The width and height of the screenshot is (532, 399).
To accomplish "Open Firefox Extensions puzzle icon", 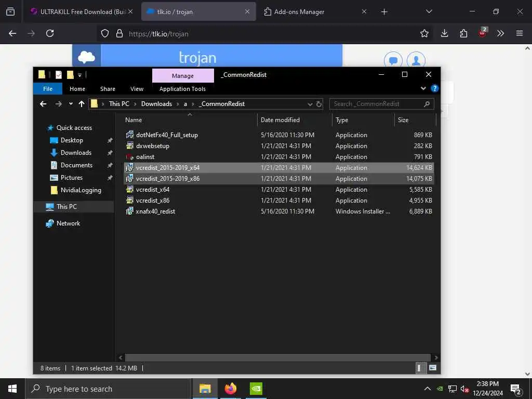I will click(463, 33).
